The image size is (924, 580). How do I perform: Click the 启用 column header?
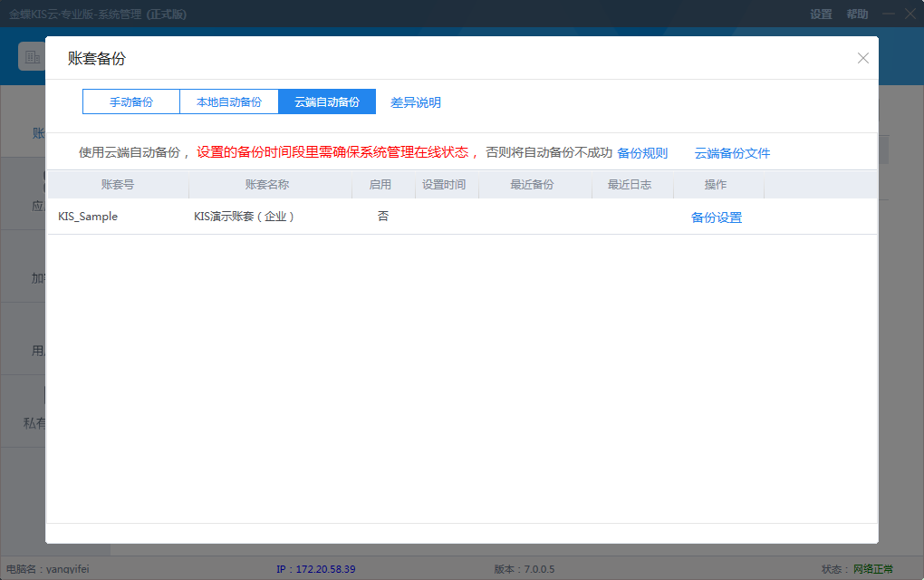pyautogui.click(x=380, y=185)
